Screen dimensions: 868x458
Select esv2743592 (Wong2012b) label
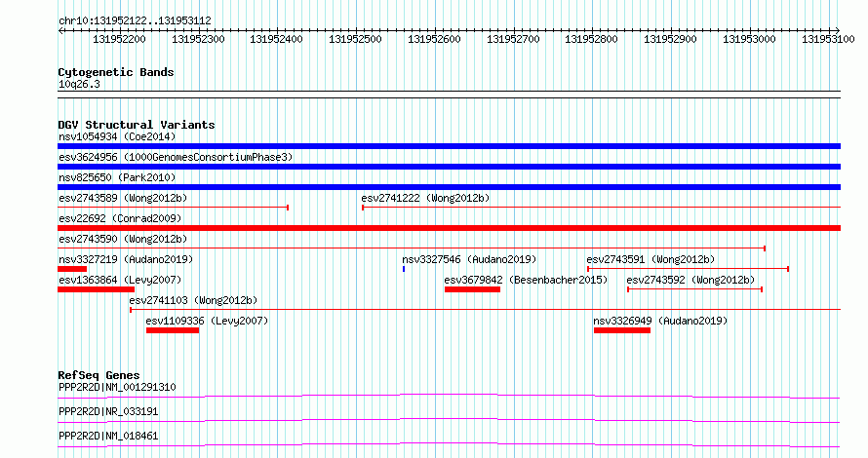[x=690, y=280]
